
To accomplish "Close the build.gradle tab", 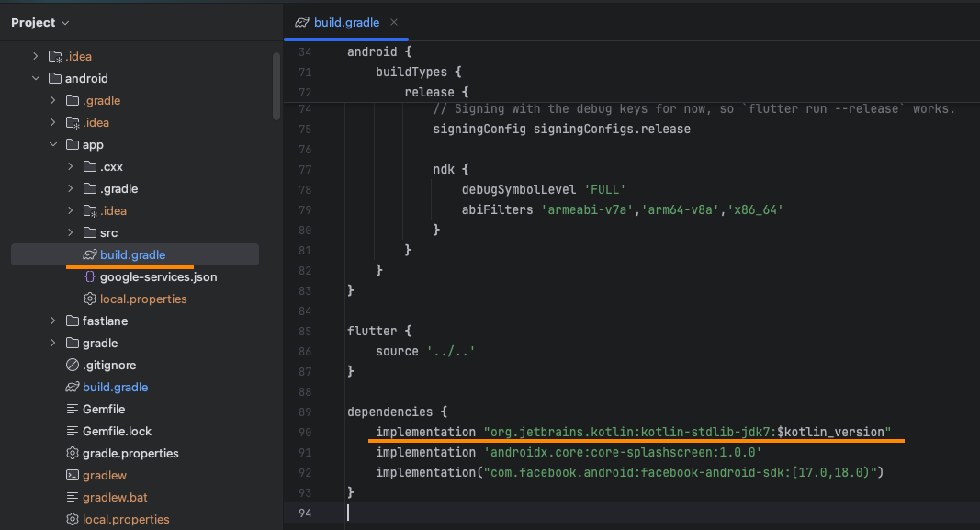I will 395,22.
